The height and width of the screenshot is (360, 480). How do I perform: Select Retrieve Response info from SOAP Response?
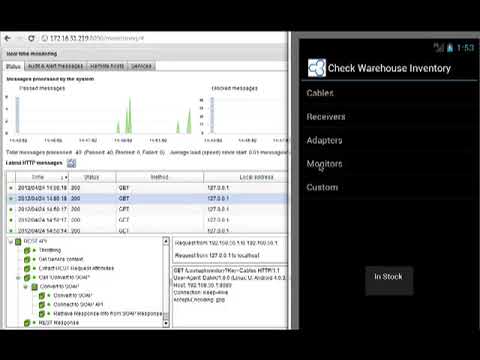pyautogui.click(x=108, y=314)
